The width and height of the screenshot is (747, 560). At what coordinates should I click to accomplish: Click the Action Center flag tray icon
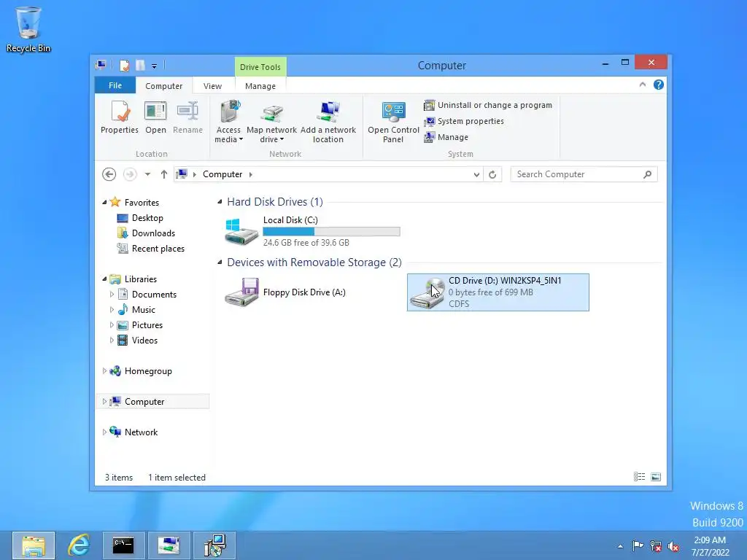[638, 545]
